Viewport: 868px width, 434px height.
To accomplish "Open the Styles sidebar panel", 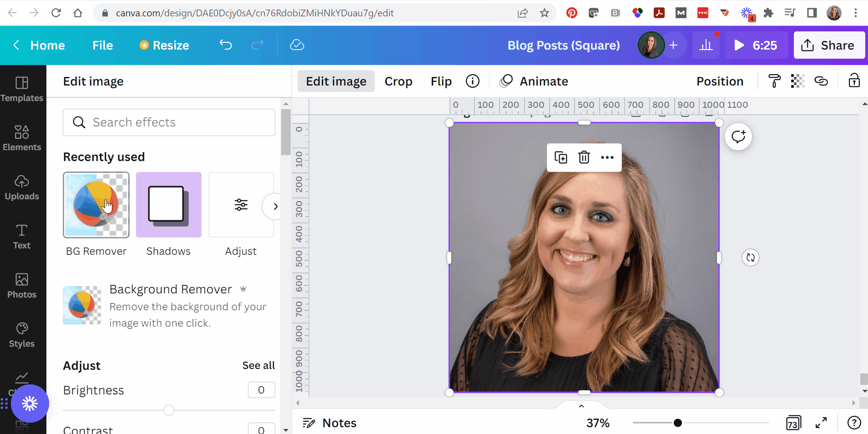I will [22, 335].
